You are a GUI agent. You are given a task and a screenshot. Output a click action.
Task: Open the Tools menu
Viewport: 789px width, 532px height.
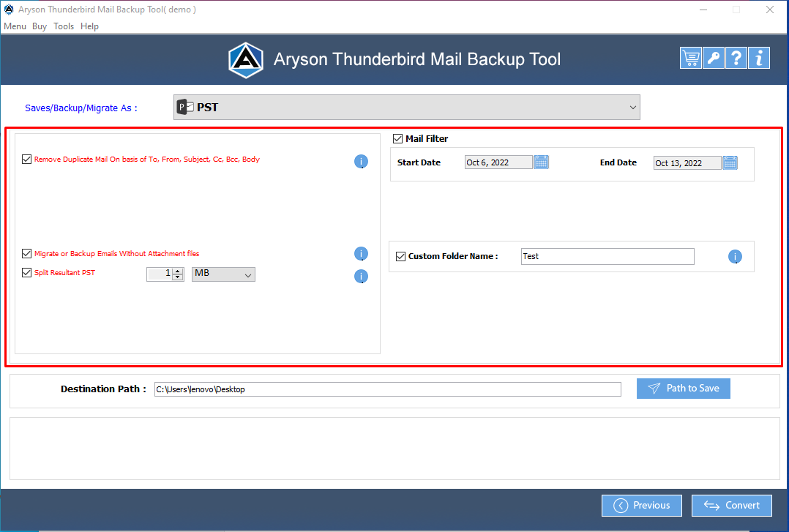pos(64,26)
